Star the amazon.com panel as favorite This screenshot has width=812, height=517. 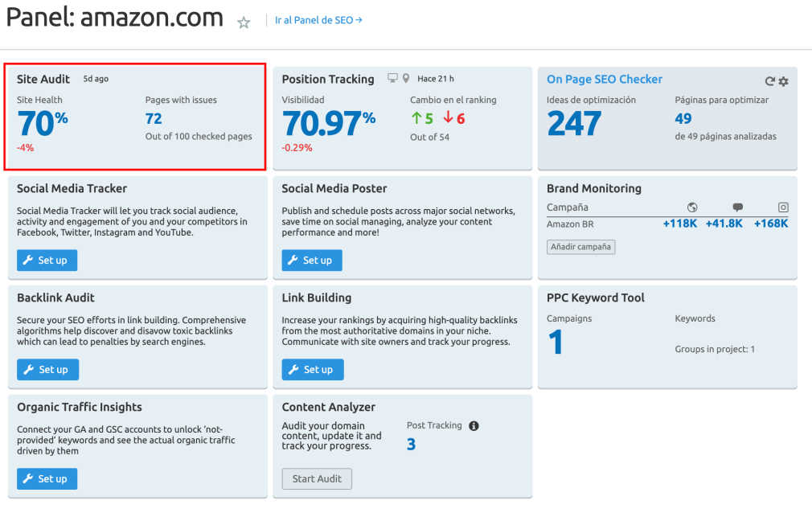[244, 23]
